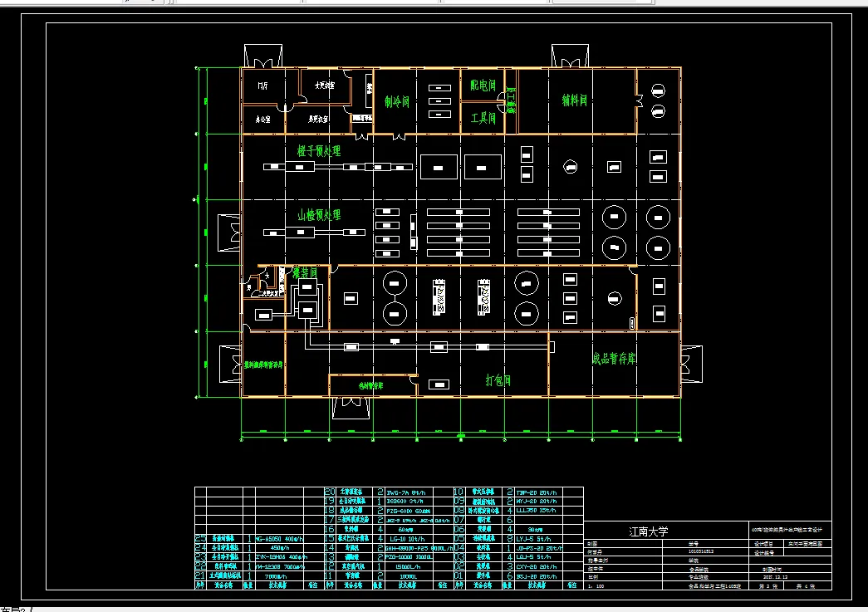Click the 打包间 room label

coord(498,380)
